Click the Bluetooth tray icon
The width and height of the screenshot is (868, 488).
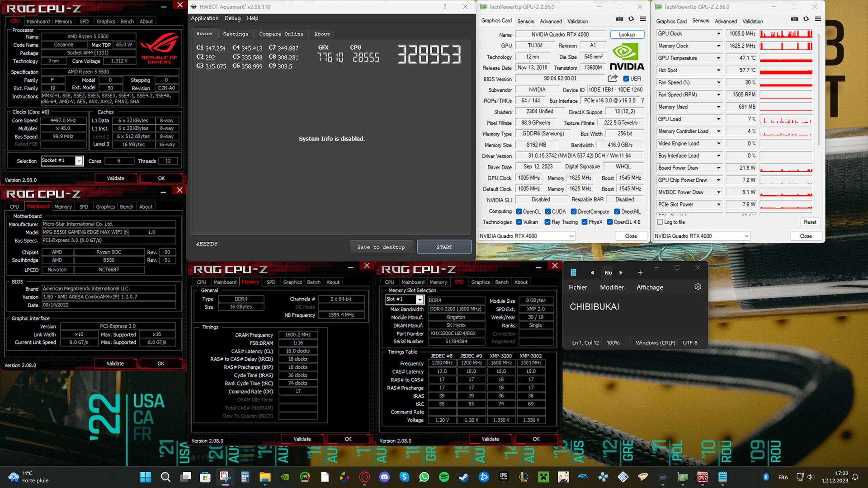[766, 477]
